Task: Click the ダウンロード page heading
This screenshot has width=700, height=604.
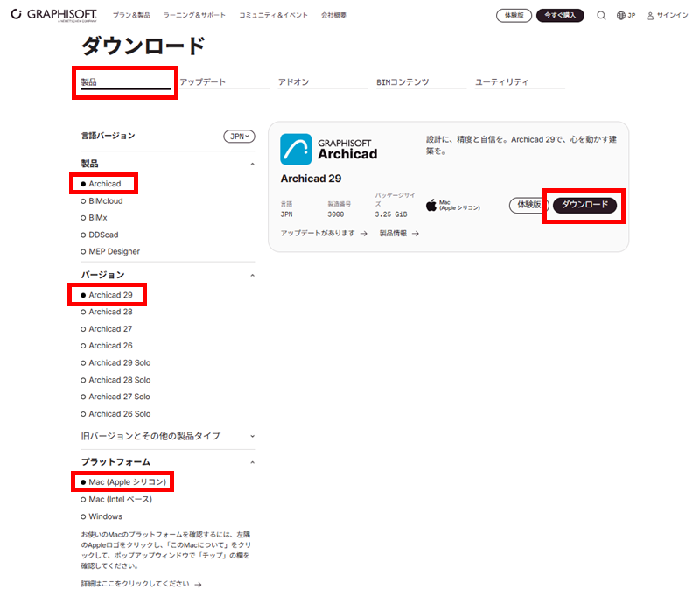Action: pyautogui.click(x=143, y=46)
